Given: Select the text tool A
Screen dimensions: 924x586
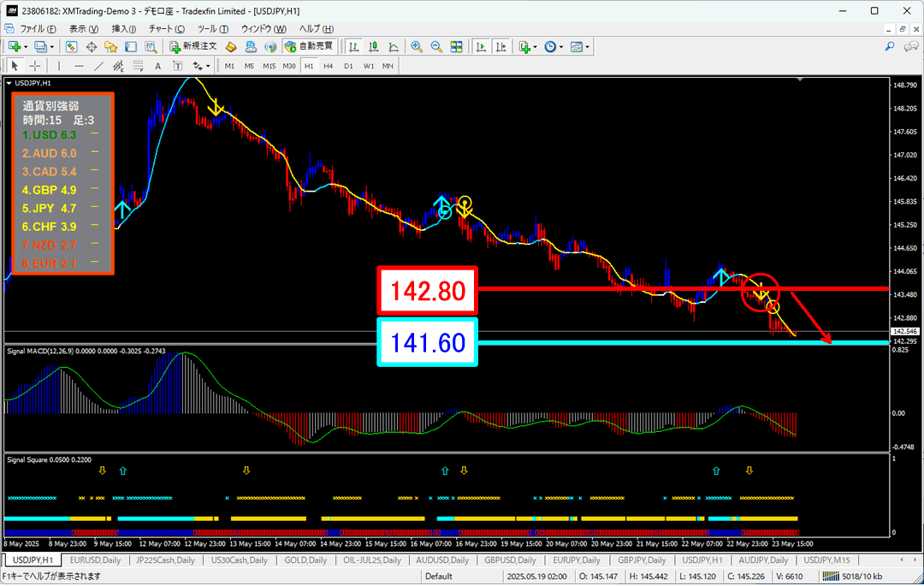Looking at the screenshot, I should 158,66.
